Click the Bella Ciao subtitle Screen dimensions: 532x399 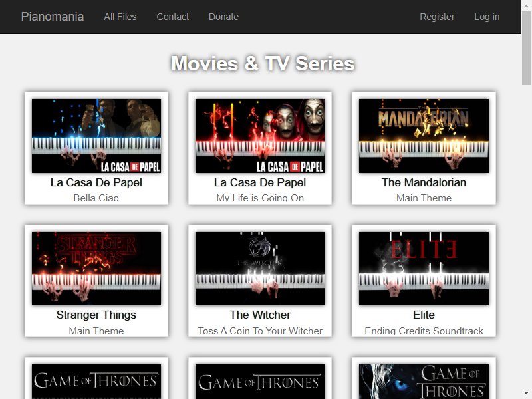pyautogui.click(x=96, y=198)
